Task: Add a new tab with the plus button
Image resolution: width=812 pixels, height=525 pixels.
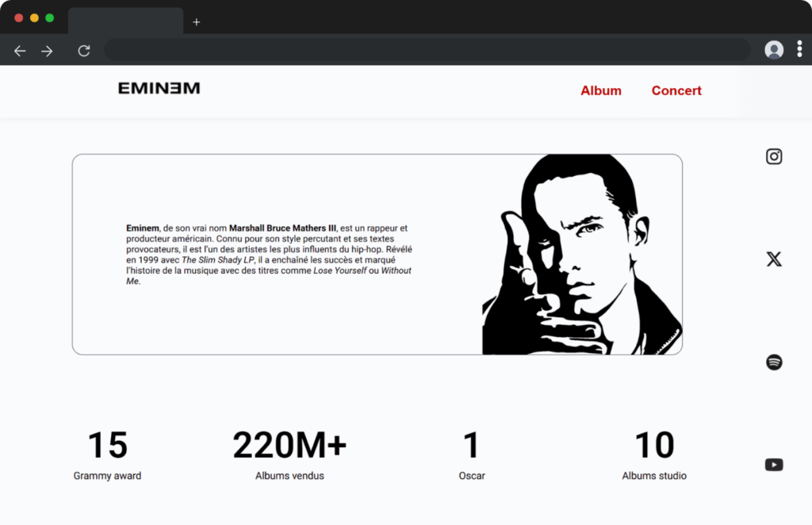Action: point(197,21)
